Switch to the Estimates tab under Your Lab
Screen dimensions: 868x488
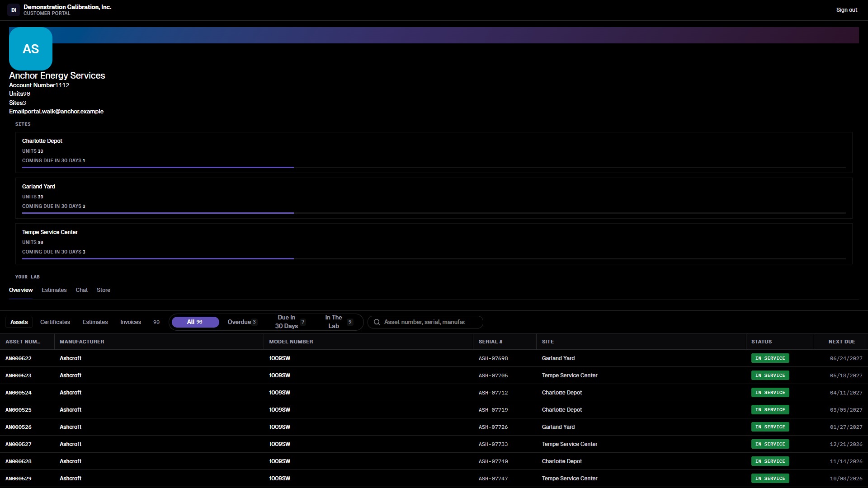coord(54,290)
